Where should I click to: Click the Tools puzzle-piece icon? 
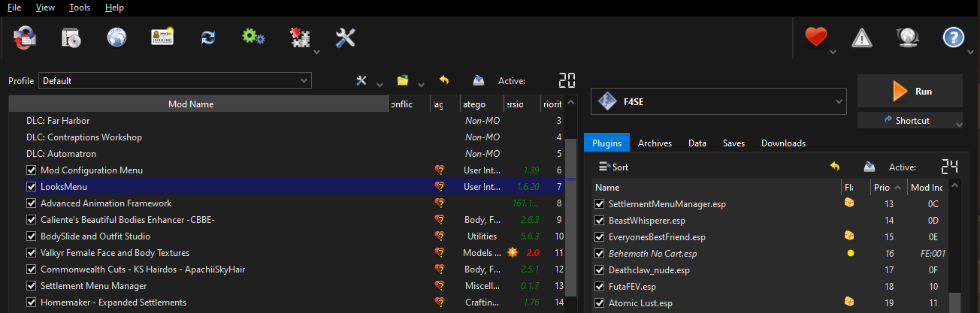pos(301,38)
